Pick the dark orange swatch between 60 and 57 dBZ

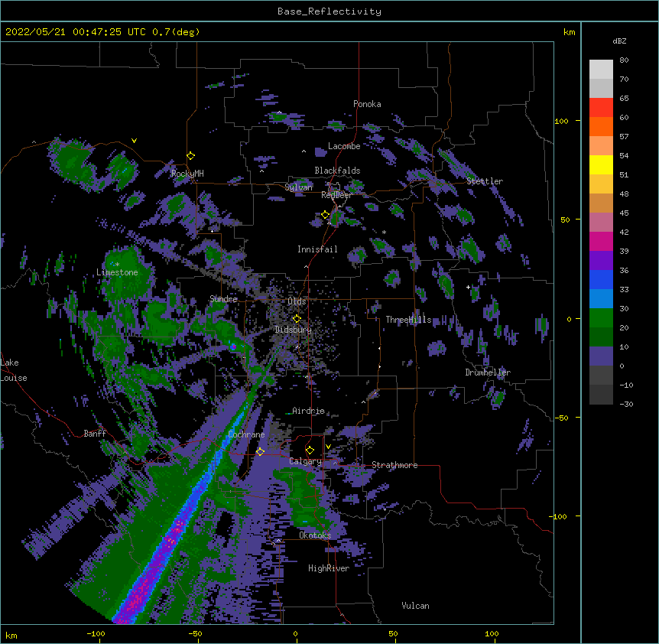(601, 127)
